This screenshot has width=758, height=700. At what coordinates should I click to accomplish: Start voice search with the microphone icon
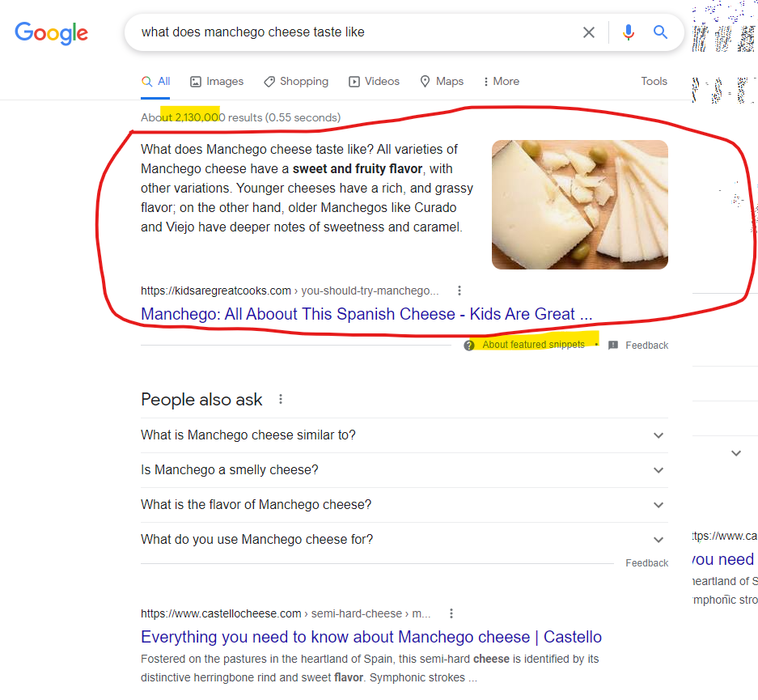pos(628,32)
